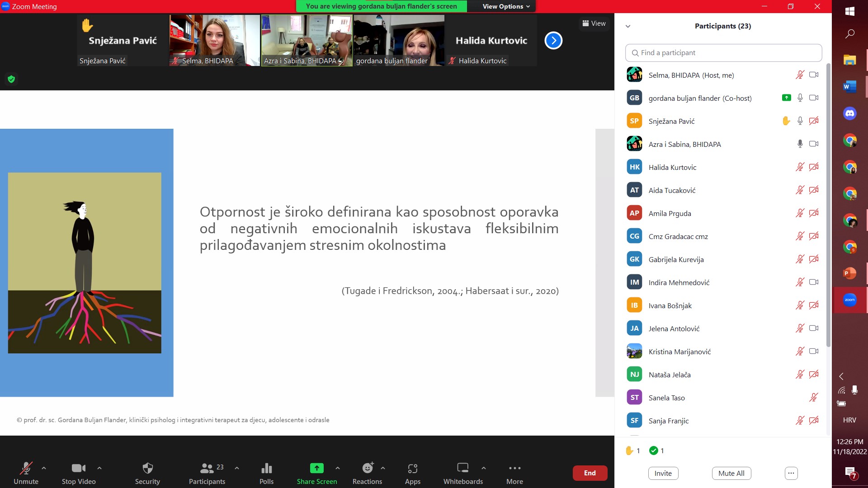Open the View layout menu
This screenshot has width=868, height=488.
point(594,23)
